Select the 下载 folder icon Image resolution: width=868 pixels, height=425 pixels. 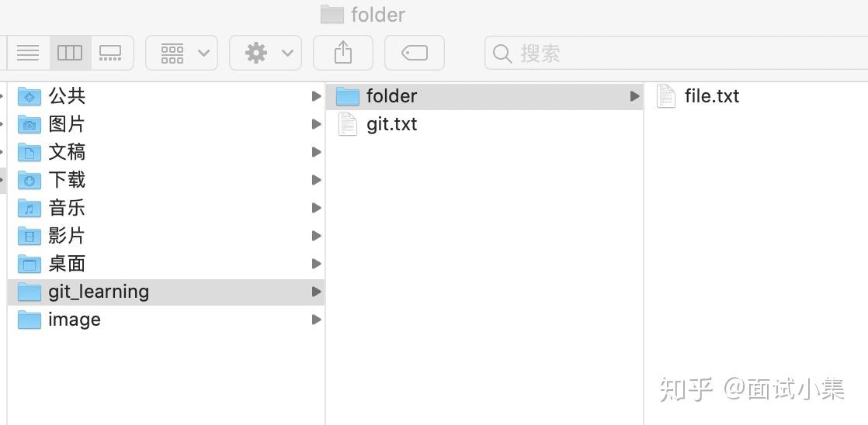pos(30,180)
